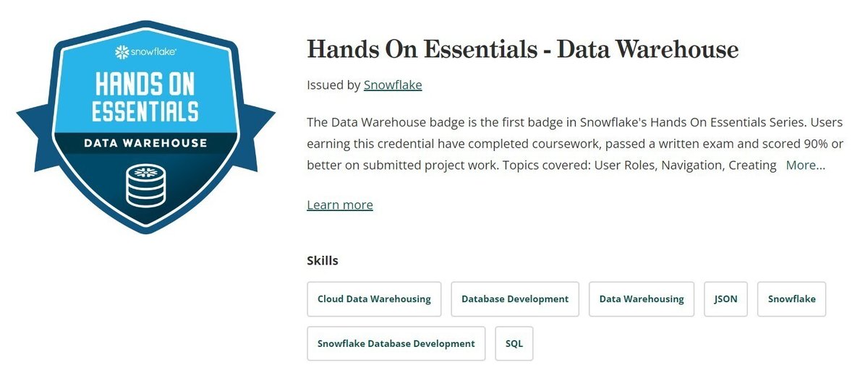
Task: Select the Snowflake Database Development skill tag
Action: click(x=396, y=343)
